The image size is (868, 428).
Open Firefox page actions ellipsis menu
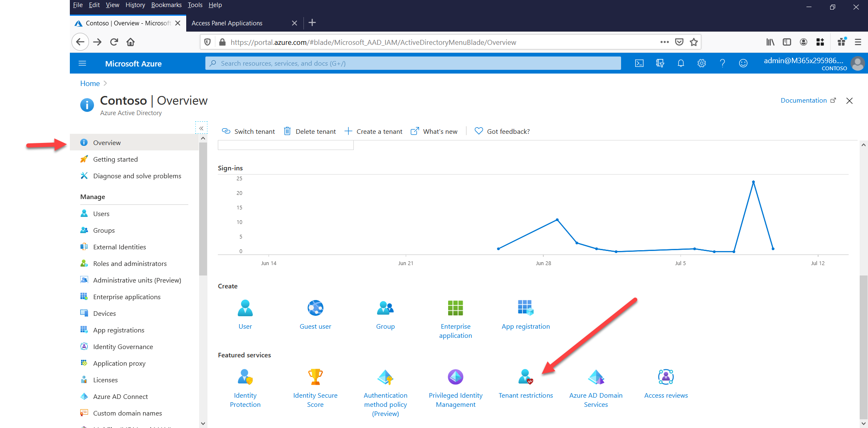pos(665,42)
